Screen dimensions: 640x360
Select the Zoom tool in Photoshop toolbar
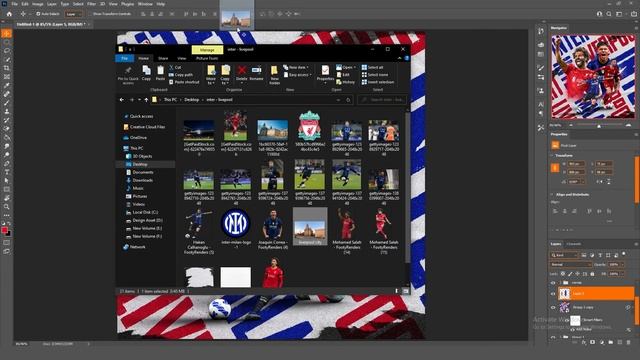click(x=7, y=207)
